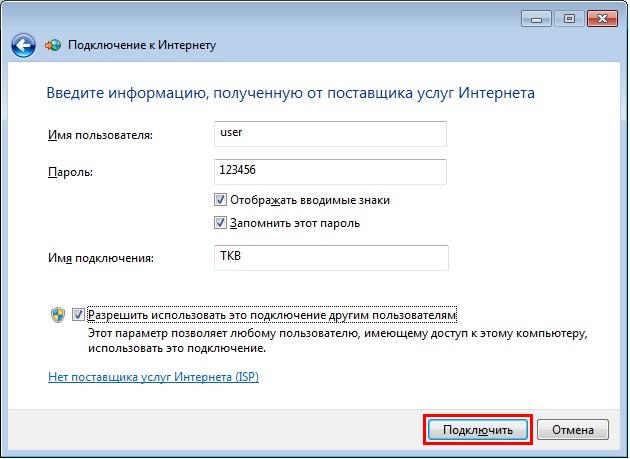This screenshot has width=630, height=459.
Task: Select the "Имя подключения" text box
Action: pos(331,258)
